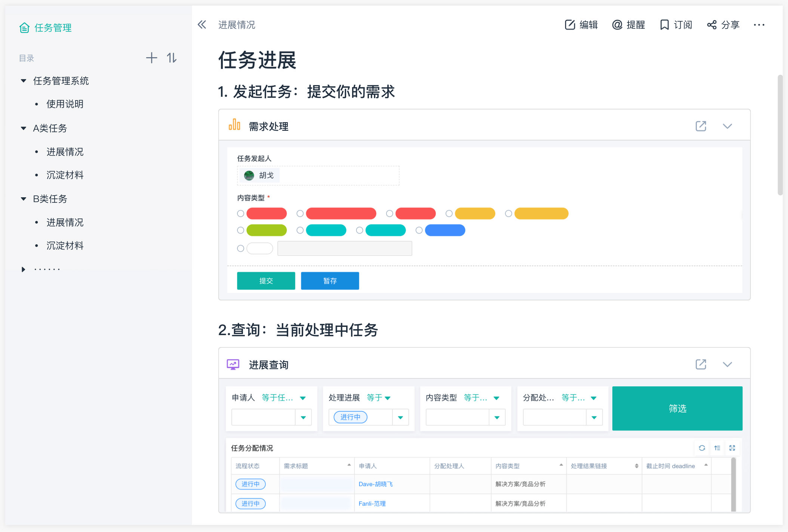The image size is (788, 532).
Task: Click the 提交 button to submit request
Action: (x=267, y=280)
